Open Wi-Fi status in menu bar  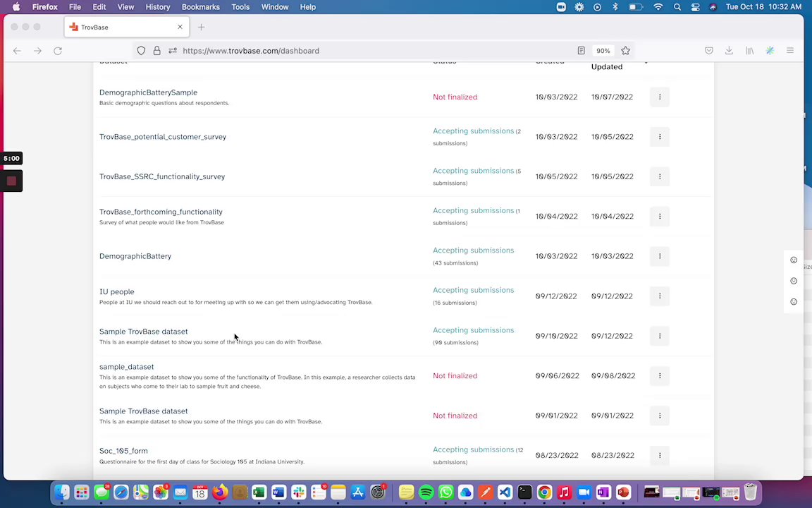click(658, 7)
